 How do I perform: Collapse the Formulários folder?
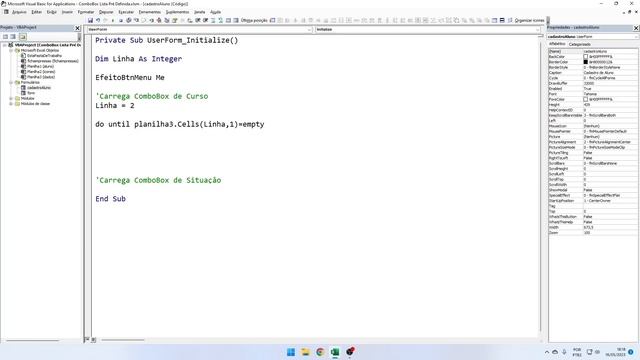11,82
